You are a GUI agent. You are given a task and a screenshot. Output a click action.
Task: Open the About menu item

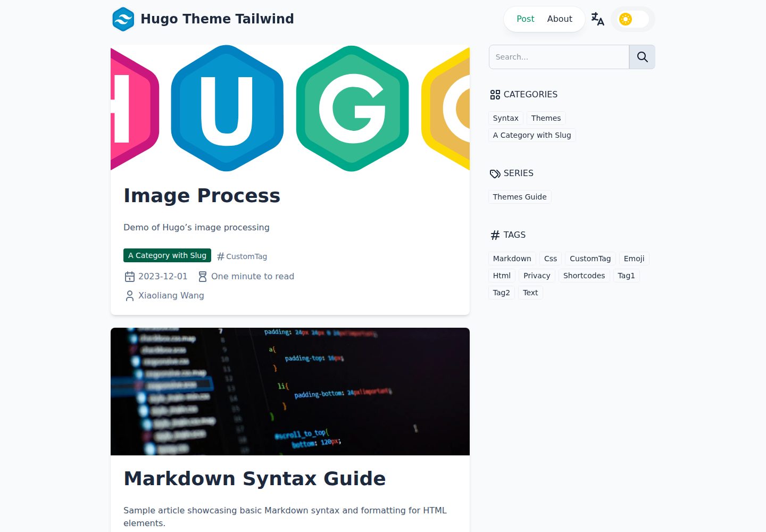tap(560, 19)
